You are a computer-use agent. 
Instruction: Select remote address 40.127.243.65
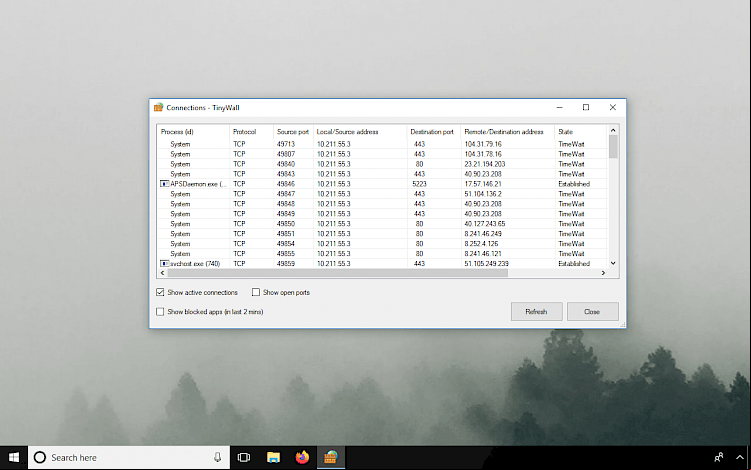485,224
